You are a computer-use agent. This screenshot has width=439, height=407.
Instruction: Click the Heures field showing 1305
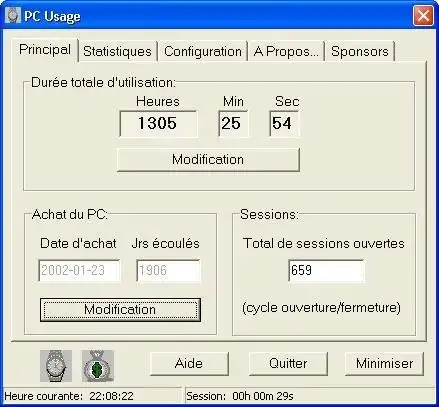click(x=158, y=124)
